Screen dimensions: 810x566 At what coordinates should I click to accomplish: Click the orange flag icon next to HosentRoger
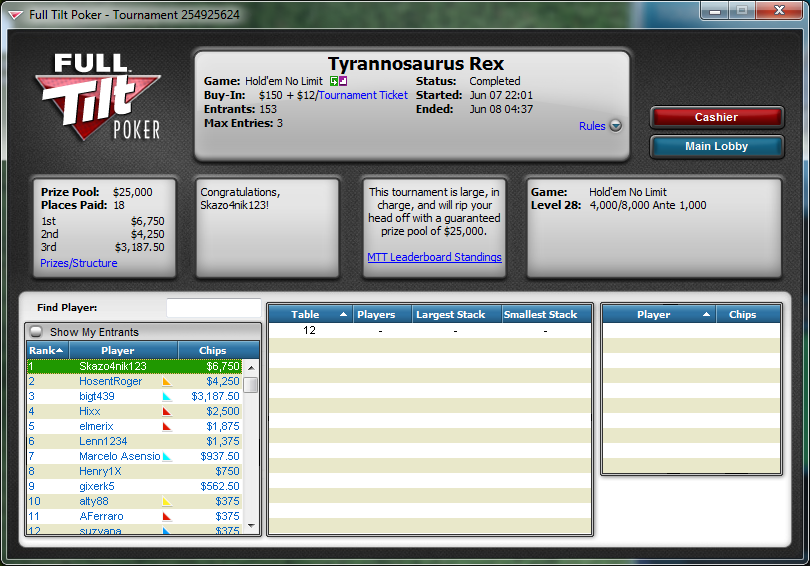pos(167,382)
